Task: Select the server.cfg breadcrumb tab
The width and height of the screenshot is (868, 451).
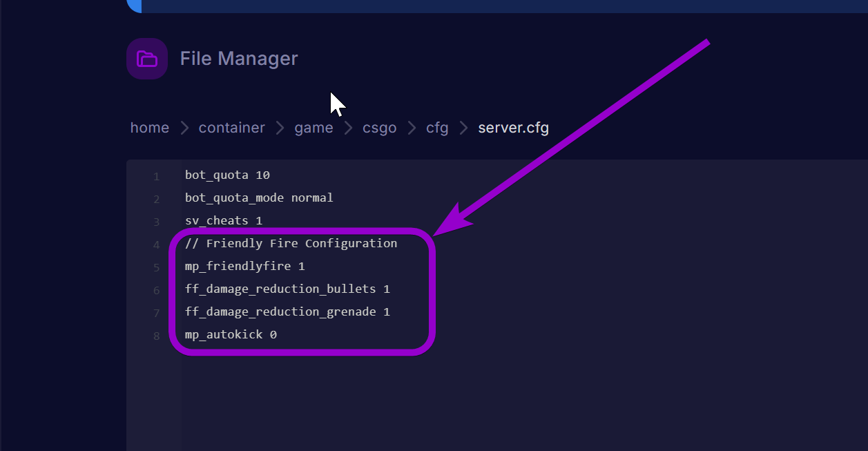Action: (x=513, y=128)
